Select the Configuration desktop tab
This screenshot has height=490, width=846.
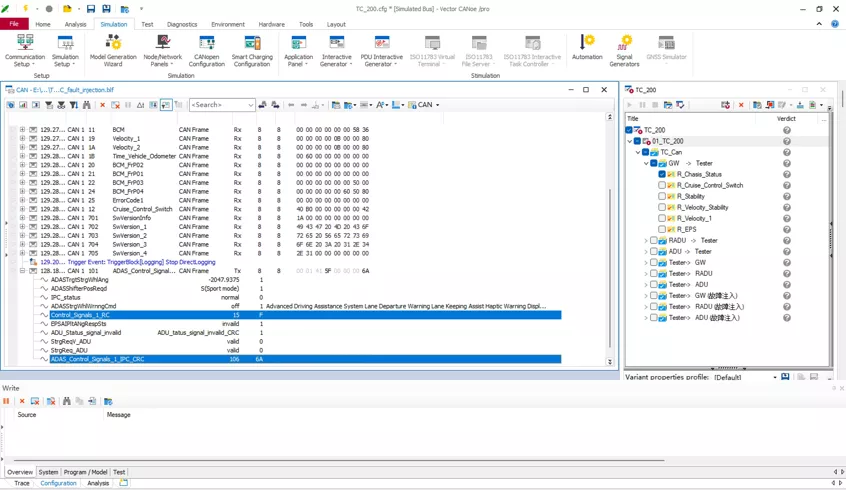pos(58,483)
